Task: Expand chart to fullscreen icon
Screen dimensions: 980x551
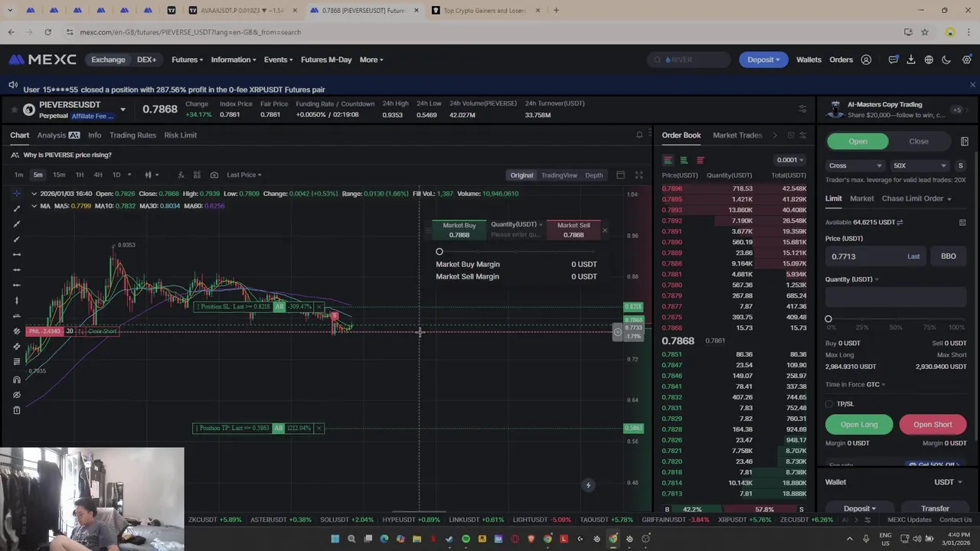Action: tap(639, 175)
